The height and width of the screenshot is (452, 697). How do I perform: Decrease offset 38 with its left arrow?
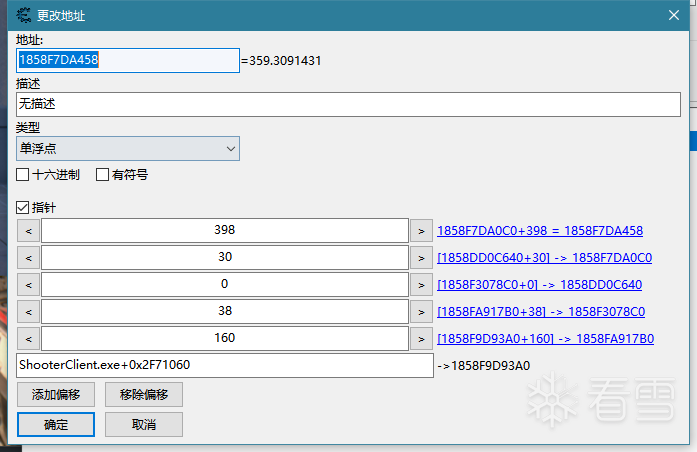click(28, 312)
